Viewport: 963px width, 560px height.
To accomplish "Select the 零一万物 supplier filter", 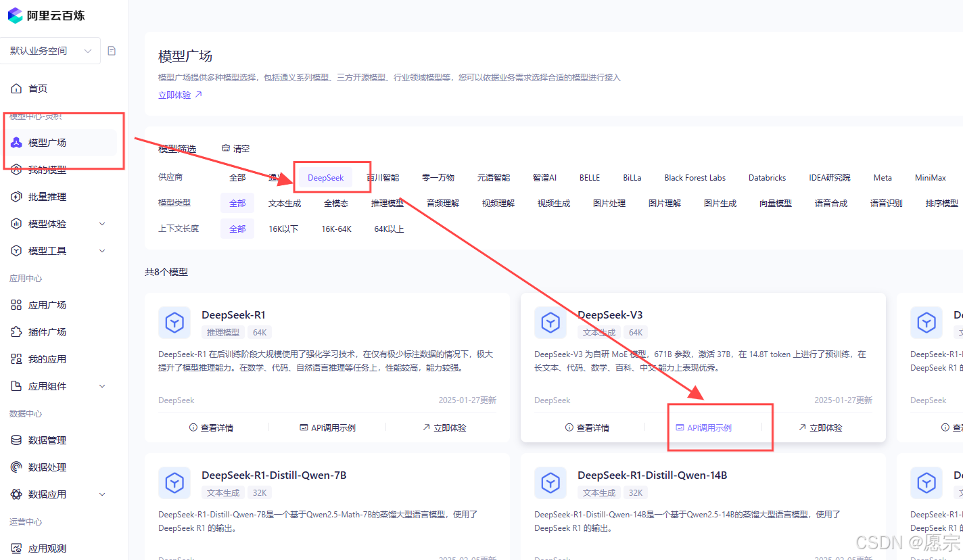I will tap(438, 178).
